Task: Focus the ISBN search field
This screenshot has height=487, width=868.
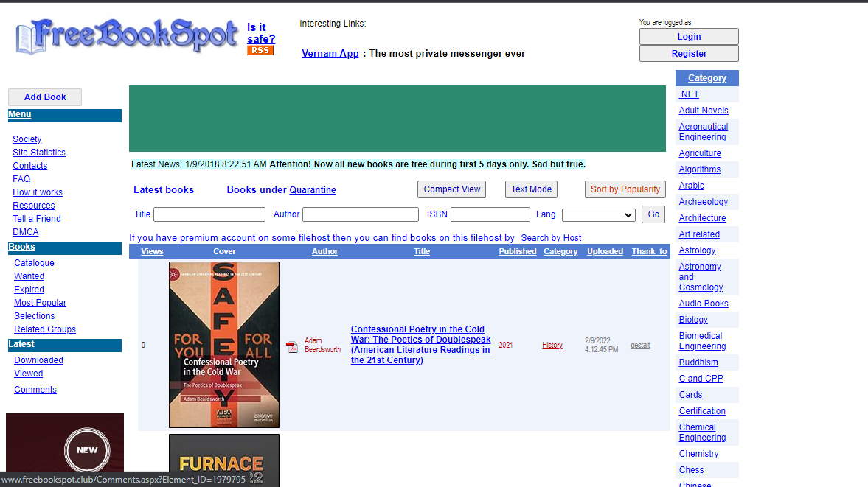Action: 490,214
